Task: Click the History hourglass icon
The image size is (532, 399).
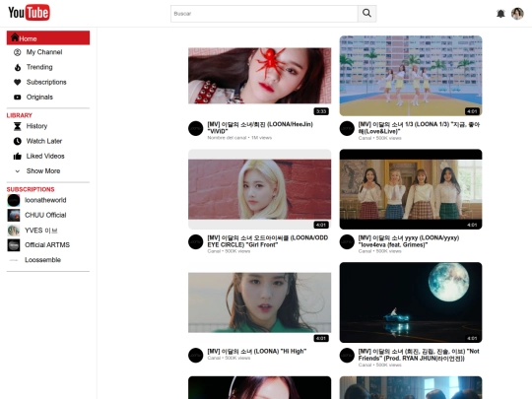Action: [x=18, y=126]
